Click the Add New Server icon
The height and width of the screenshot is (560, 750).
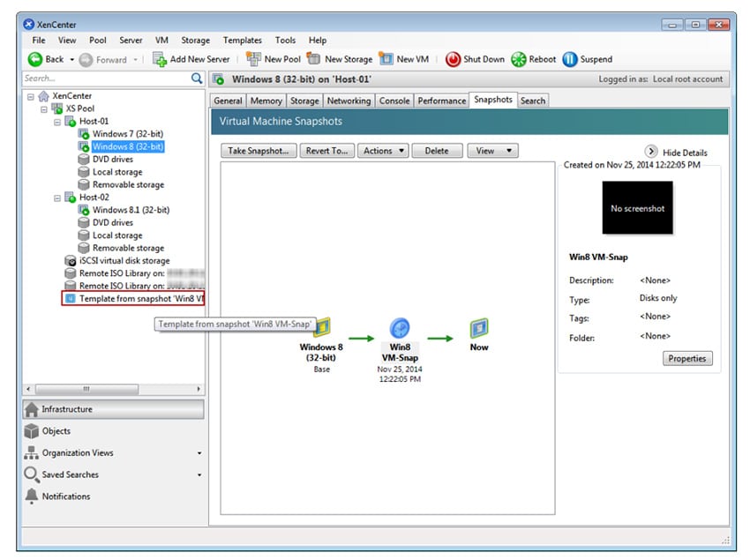tap(160, 59)
